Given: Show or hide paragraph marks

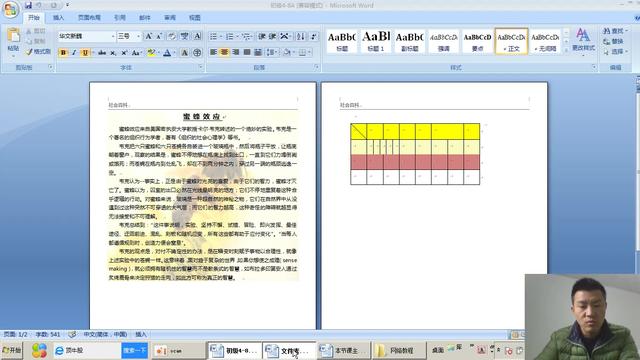Looking at the screenshot, I should coord(313,36).
